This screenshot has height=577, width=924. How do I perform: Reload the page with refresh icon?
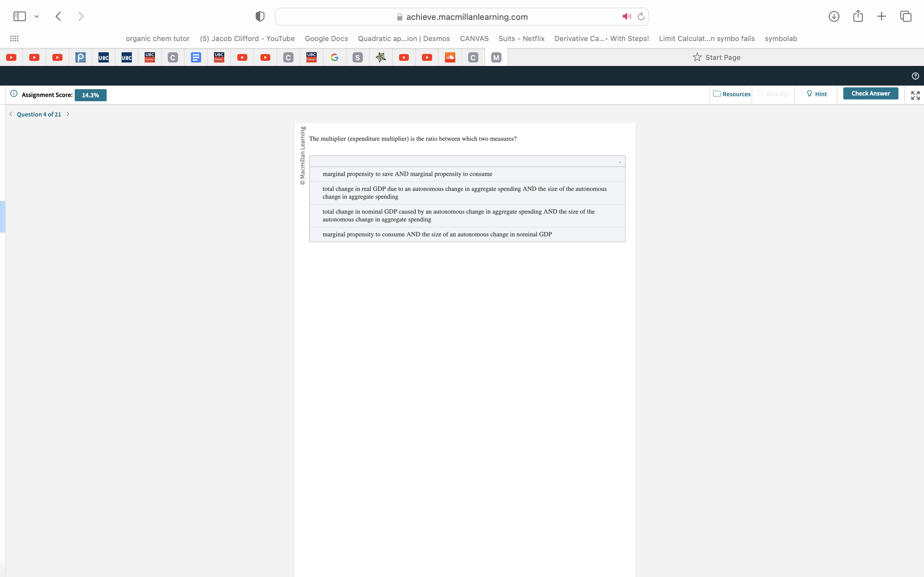[x=641, y=16]
